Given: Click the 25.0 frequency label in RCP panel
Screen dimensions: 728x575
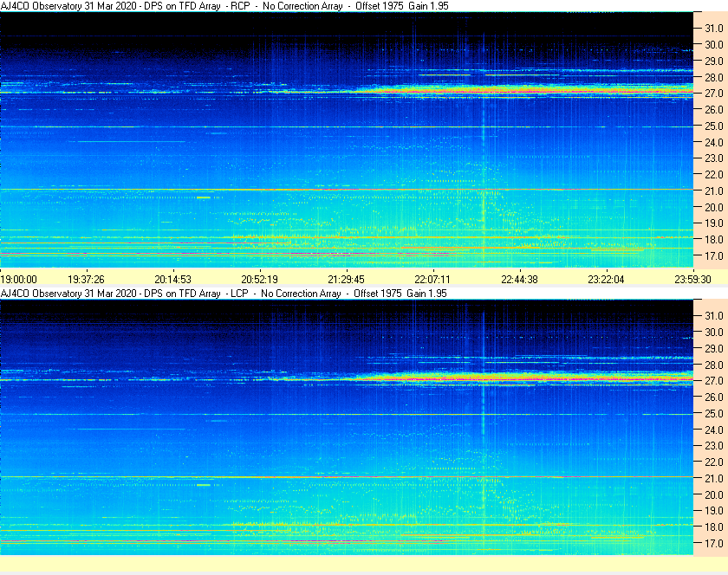Looking at the screenshot, I should (714, 126).
